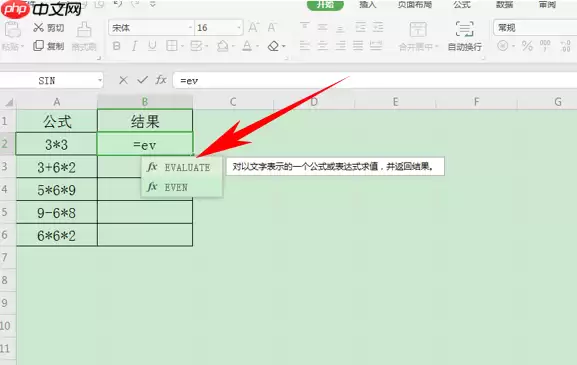The height and width of the screenshot is (365, 577).
Task: Click cell A5 containing 9-6*8
Action: [x=57, y=213]
